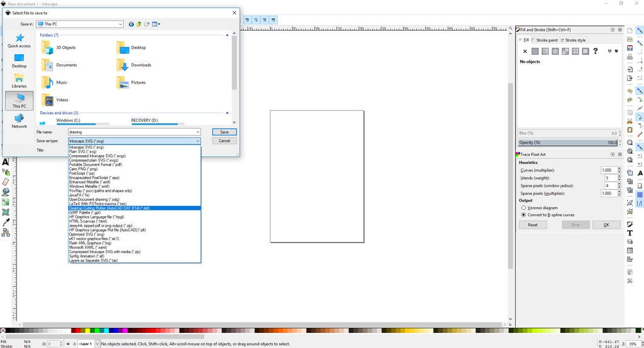The image size is (644, 348).
Task: Open Quick access in dialog sidebar
Action: [x=19, y=41]
